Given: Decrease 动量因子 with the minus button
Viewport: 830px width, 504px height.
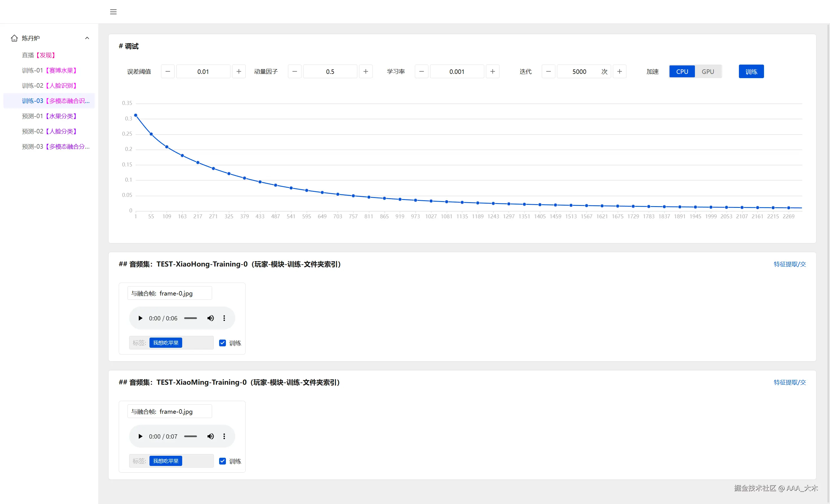Looking at the screenshot, I should click(294, 71).
